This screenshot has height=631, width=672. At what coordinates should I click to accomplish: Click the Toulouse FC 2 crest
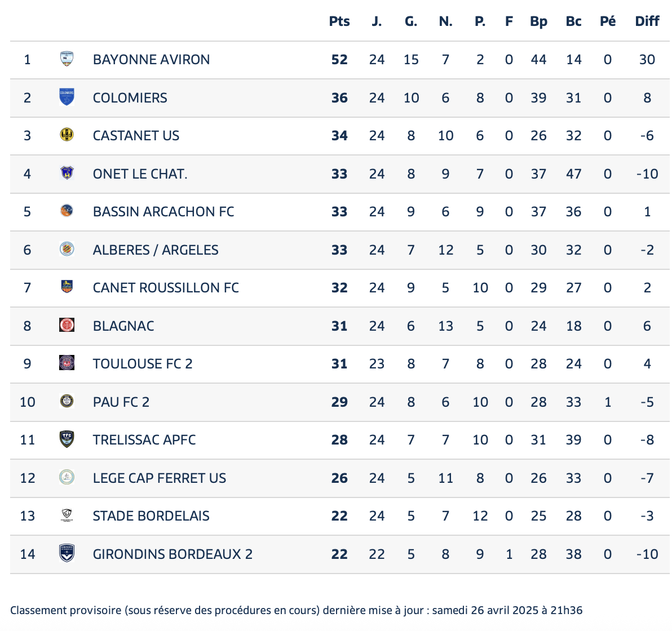(67, 363)
